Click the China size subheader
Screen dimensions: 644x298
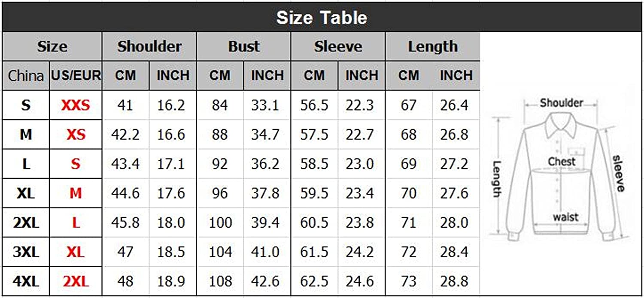(26, 75)
